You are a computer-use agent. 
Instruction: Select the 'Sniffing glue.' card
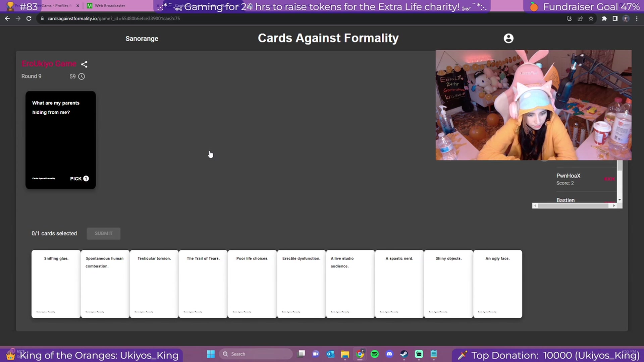56,284
